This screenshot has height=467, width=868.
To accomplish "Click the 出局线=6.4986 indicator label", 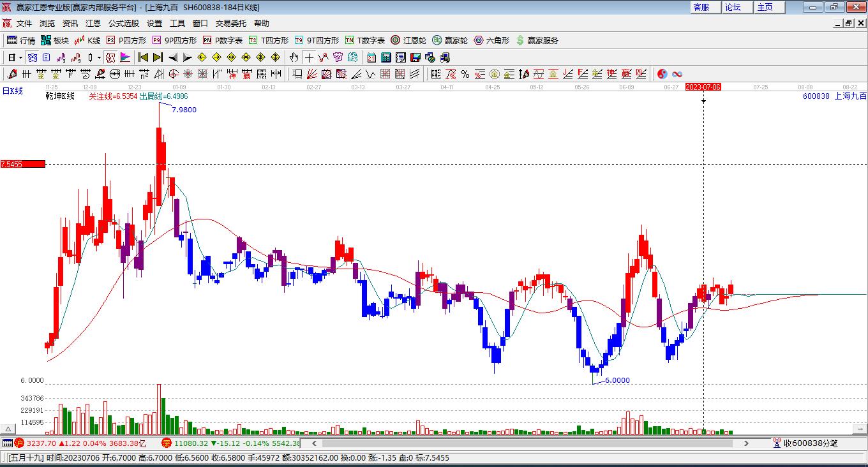I will [163, 96].
